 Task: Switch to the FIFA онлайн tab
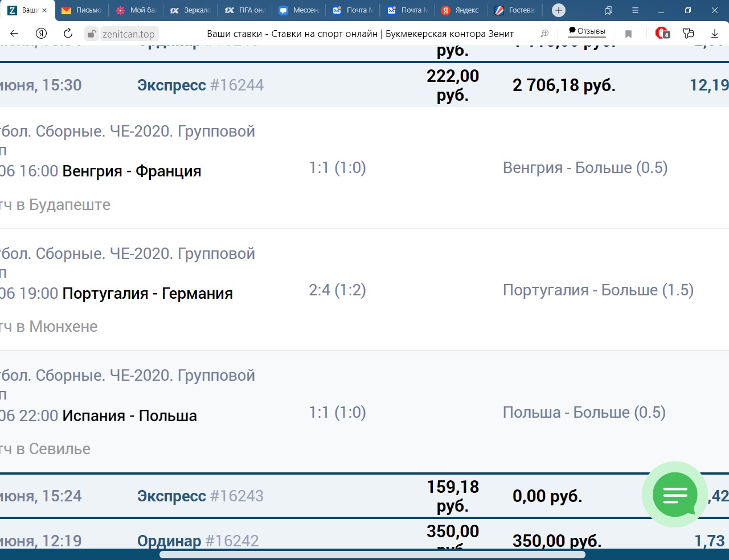[245, 10]
